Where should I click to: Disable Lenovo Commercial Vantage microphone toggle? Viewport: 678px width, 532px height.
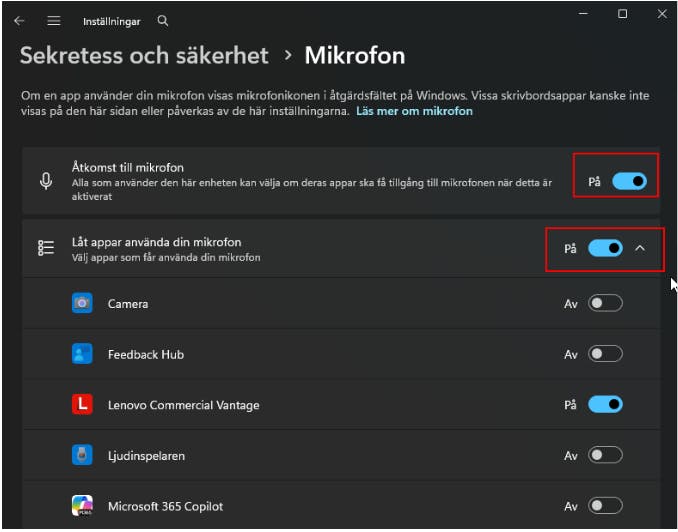coord(605,405)
